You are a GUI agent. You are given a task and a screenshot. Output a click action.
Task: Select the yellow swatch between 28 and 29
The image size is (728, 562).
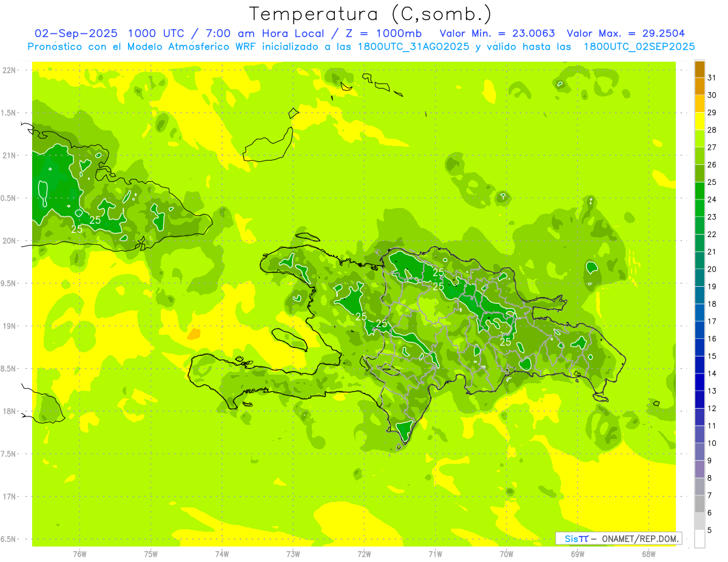click(699, 121)
